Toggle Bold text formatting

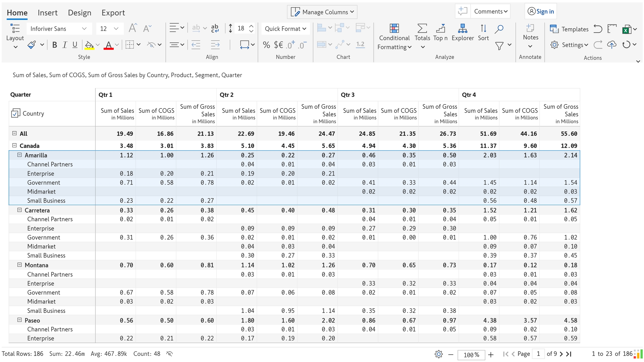pyautogui.click(x=55, y=45)
